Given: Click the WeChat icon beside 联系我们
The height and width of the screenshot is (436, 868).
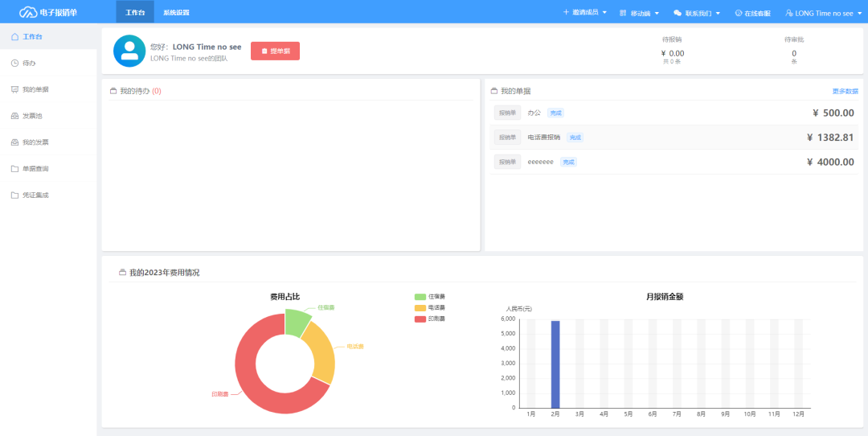Looking at the screenshot, I should [678, 13].
